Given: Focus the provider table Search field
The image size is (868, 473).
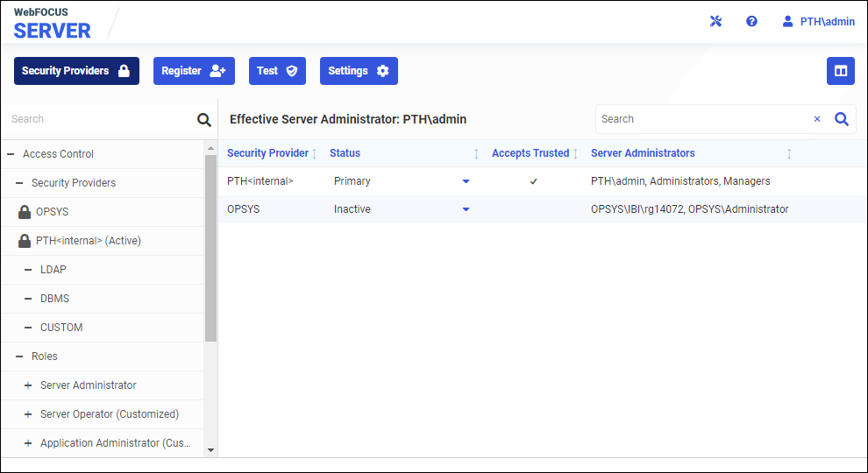Looking at the screenshot, I should [702, 119].
